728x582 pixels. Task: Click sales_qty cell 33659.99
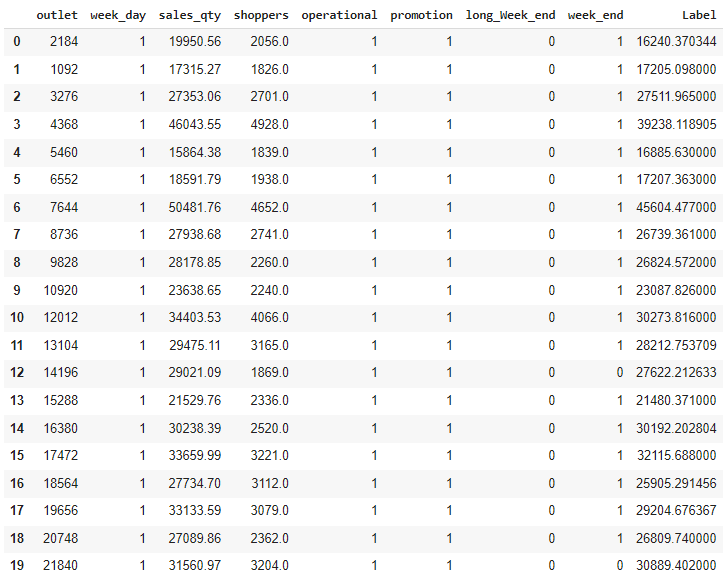point(195,455)
